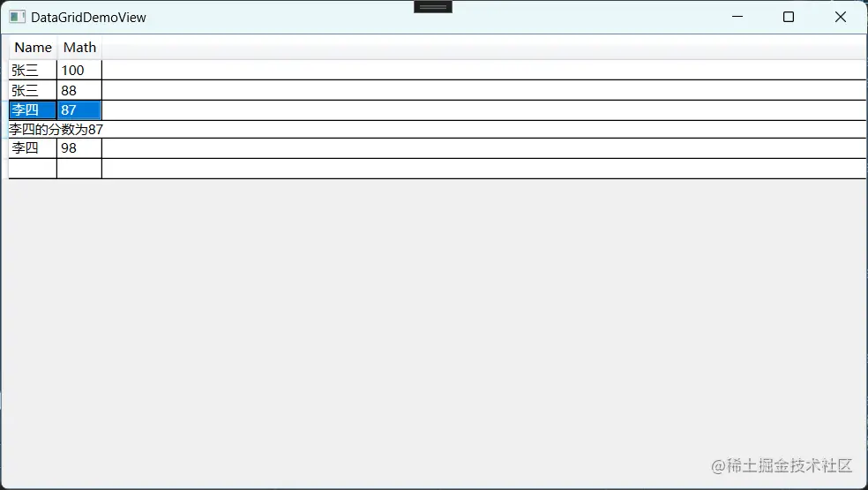Click the empty Name cell in new row
This screenshot has height=490, width=868.
click(x=33, y=169)
